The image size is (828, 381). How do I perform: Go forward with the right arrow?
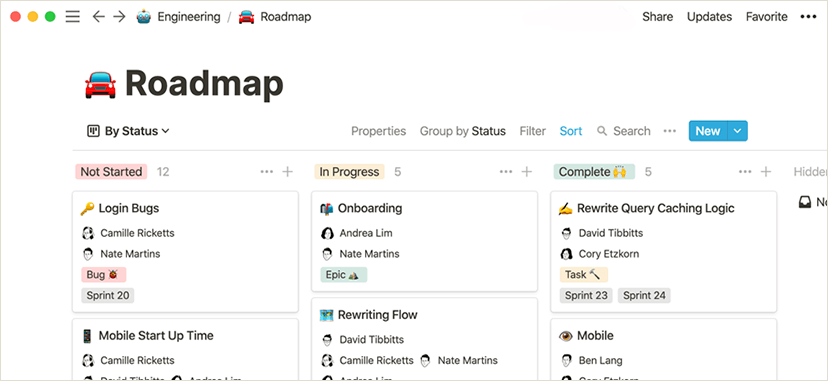[x=119, y=17]
